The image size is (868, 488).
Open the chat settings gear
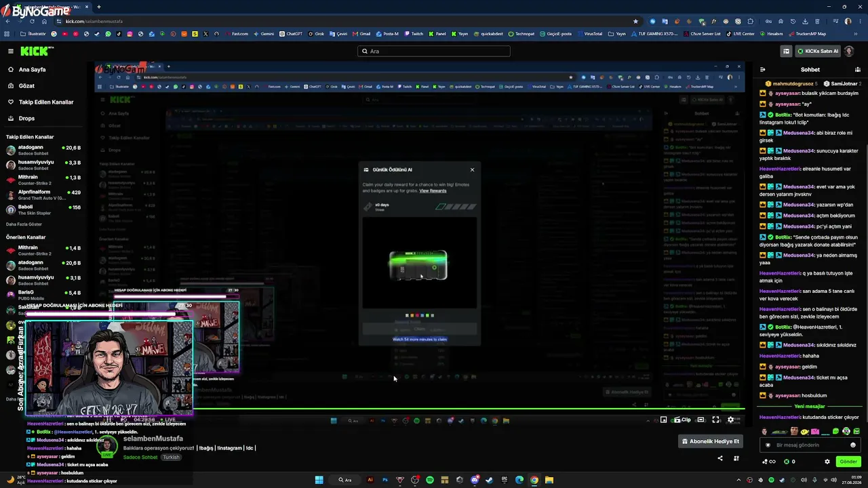point(827,462)
